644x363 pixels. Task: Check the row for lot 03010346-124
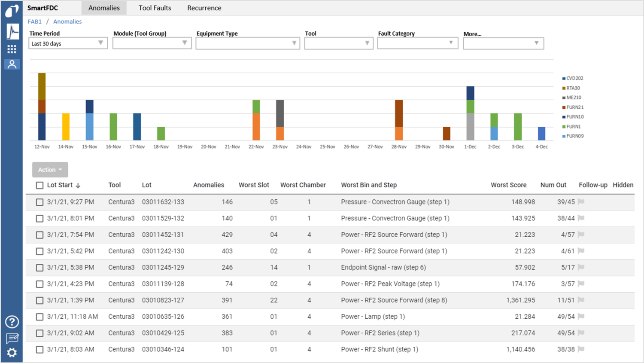pos(39,350)
